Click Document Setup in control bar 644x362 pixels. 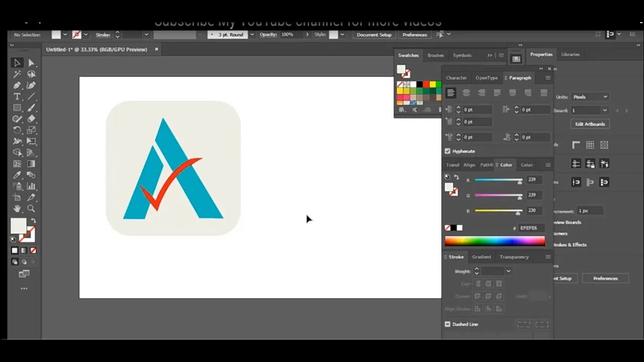click(x=374, y=35)
